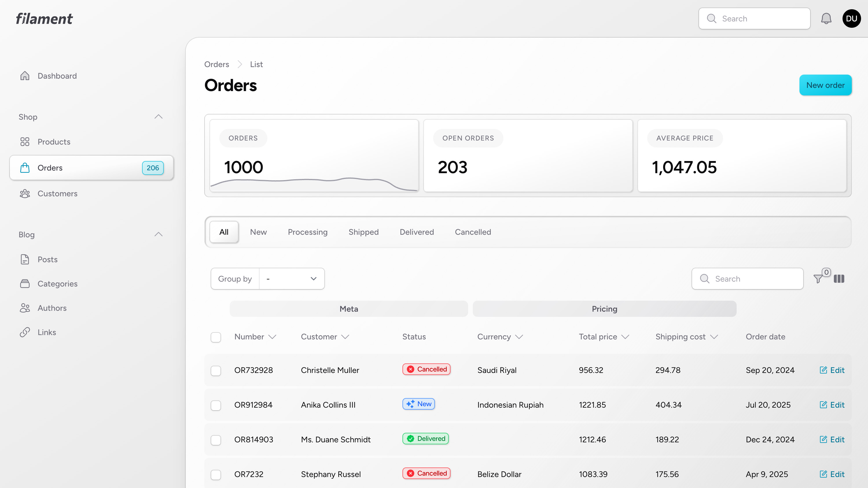Viewport: 868px width, 488px height.
Task: Click the filter funnel icon above the table
Action: tap(818, 279)
